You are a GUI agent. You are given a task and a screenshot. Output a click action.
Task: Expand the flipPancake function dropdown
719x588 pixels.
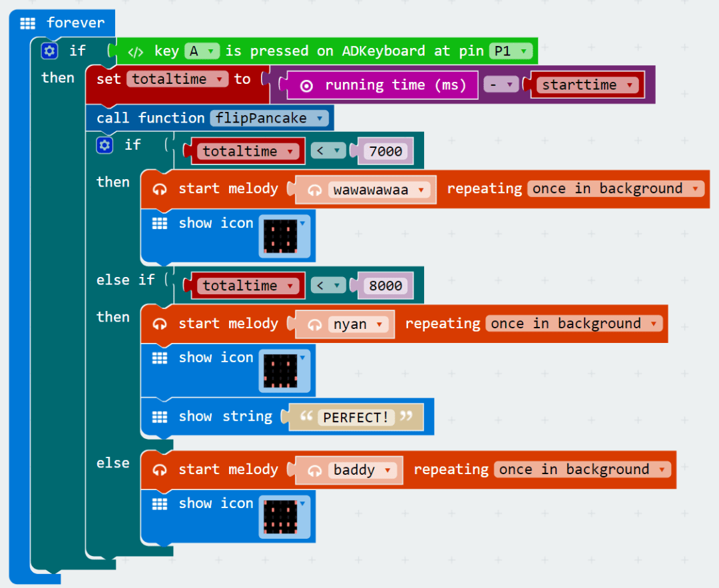[270, 119]
